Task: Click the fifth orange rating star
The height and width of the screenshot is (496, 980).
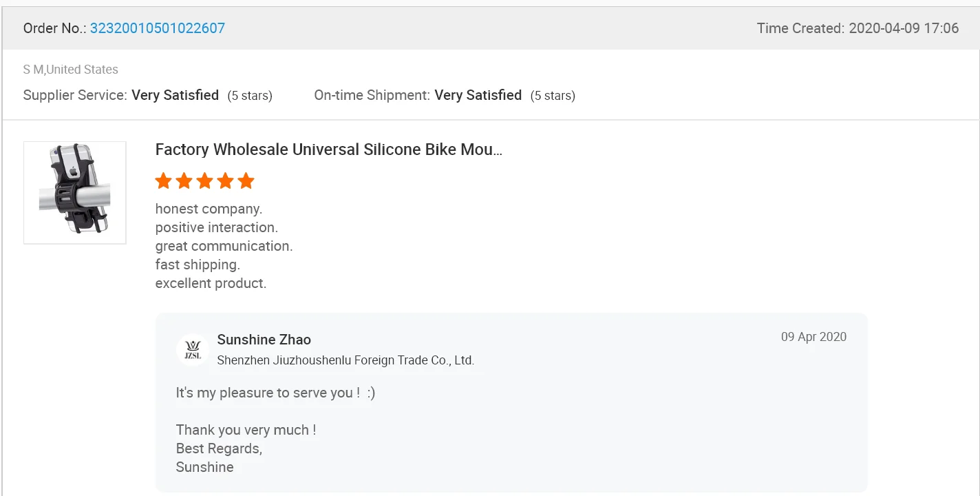Action: (x=246, y=181)
